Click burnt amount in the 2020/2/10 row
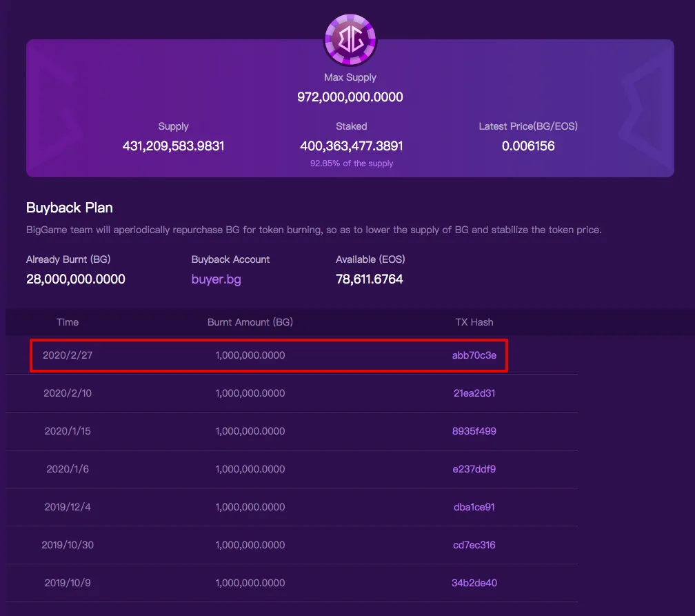Screen dimensions: 695x616 250,393
